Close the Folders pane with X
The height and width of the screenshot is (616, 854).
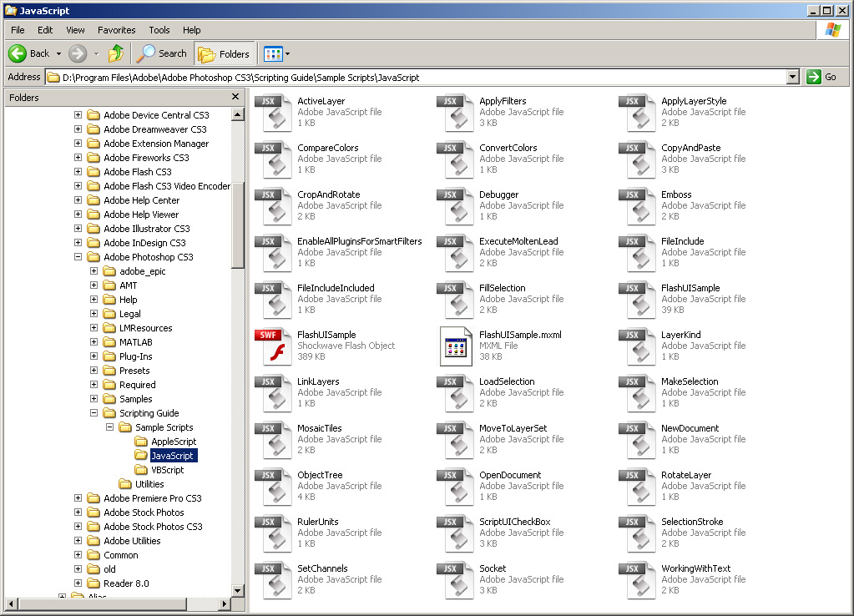click(x=235, y=96)
